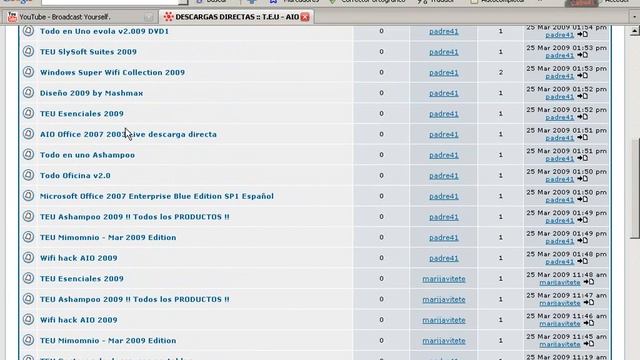This screenshot has height=360, width=640.
Task: Open padre41's Wifi hack AIO 2009 topic title
Action: point(79,258)
